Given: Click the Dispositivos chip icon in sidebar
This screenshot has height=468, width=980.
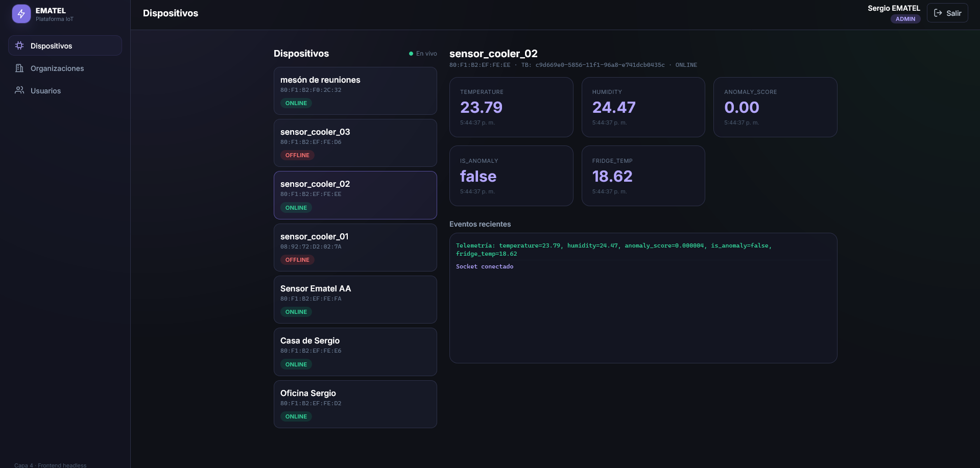Looking at the screenshot, I should click(19, 45).
